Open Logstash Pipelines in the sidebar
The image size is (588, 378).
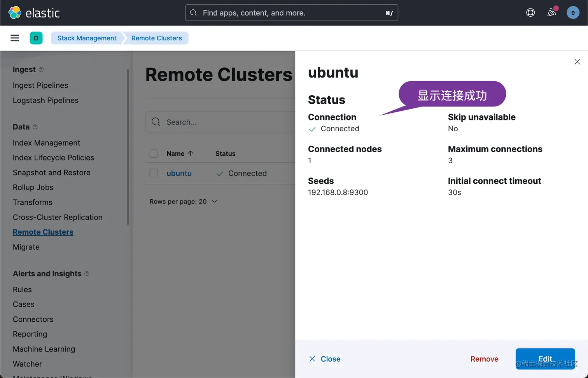click(x=45, y=100)
